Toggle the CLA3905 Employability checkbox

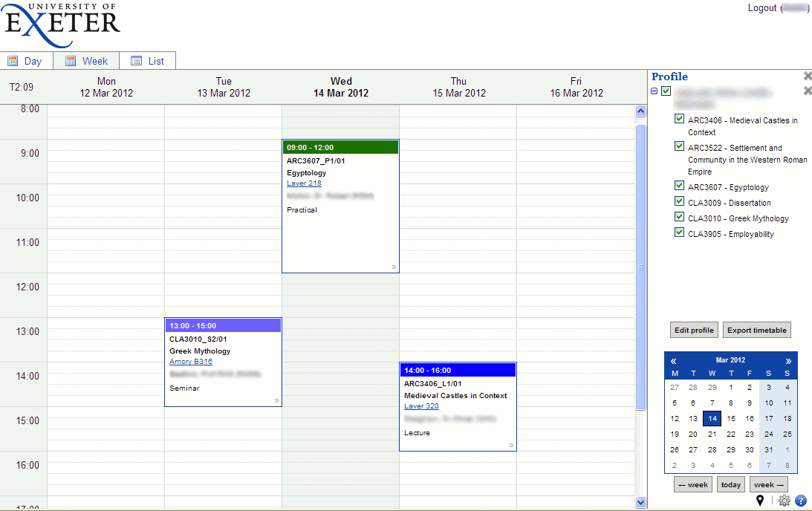click(679, 232)
